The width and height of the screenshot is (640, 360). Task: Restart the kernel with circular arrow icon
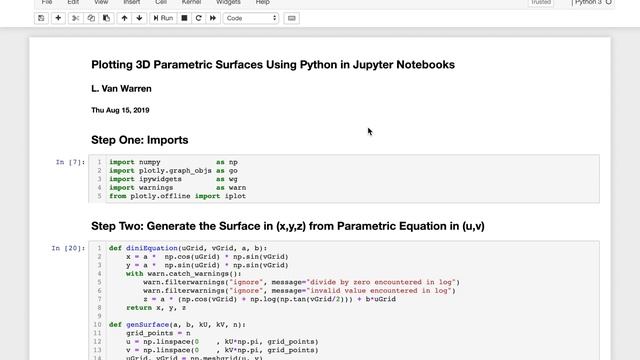(199, 18)
